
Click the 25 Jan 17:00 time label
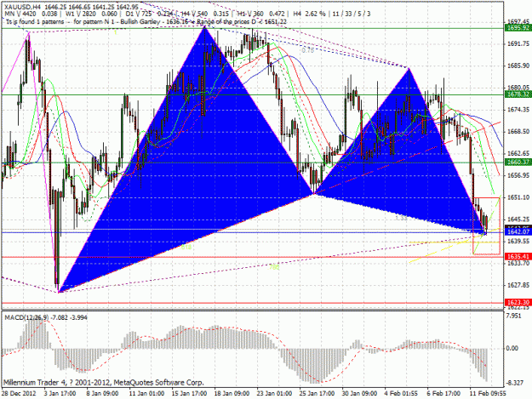[317, 394]
